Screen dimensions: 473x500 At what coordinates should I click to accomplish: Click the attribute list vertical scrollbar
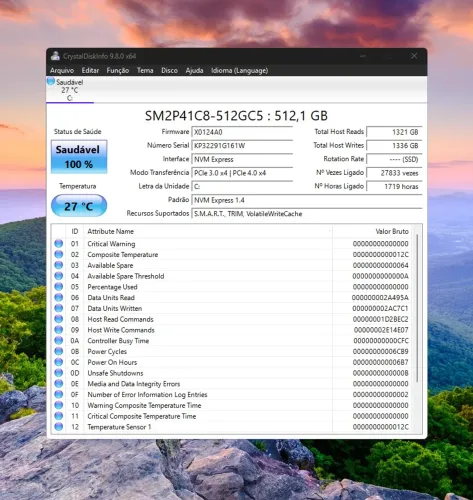tap(417, 308)
